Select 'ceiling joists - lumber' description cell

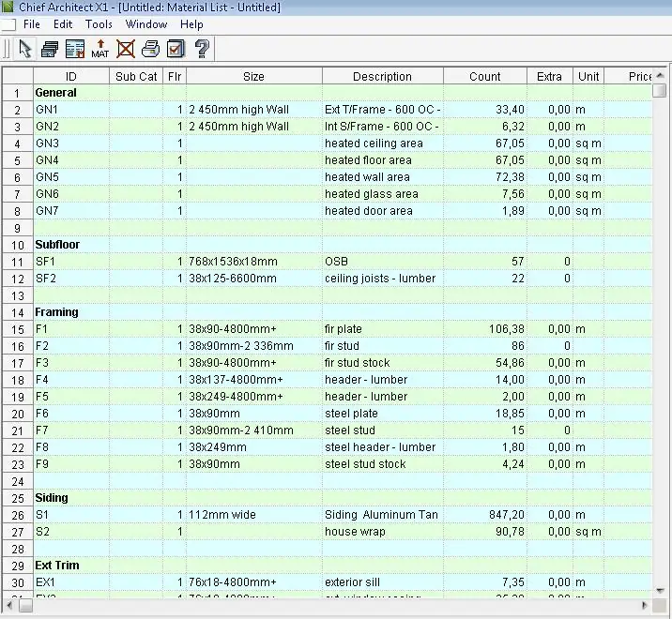[382, 279]
